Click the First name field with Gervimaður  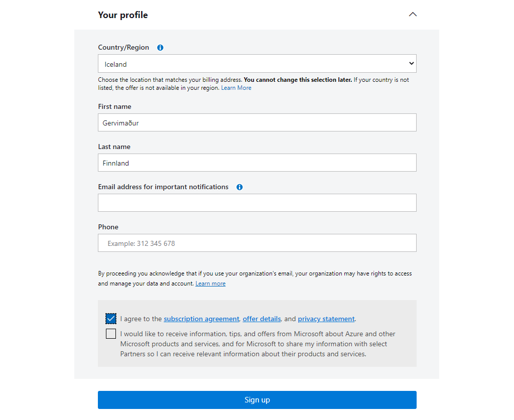point(257,122)
